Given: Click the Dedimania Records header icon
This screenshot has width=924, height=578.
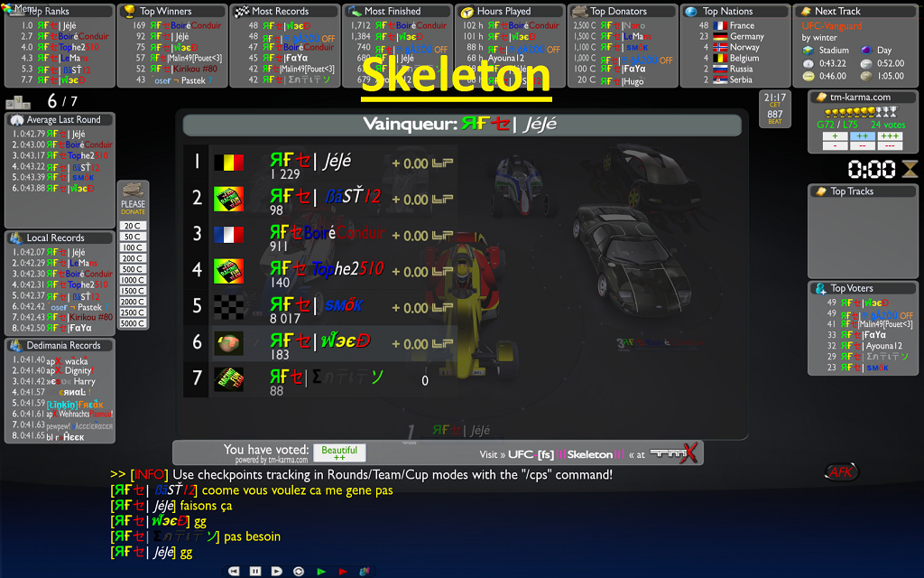Looking at the screenshot, I should tap(16, 346).
